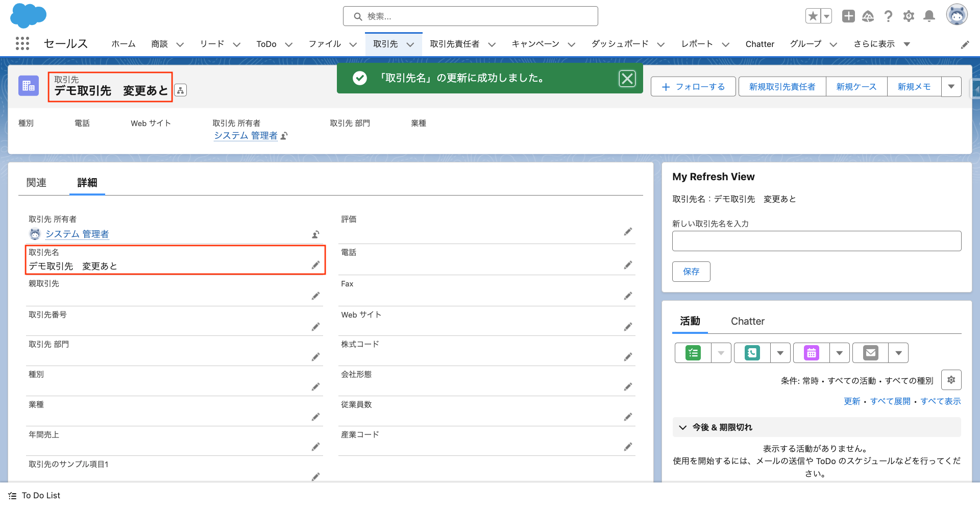Image resolution: width=980 pixels, height=508 pixels.
Task: Switch to the 関連 tab
Action: [36, 182]
